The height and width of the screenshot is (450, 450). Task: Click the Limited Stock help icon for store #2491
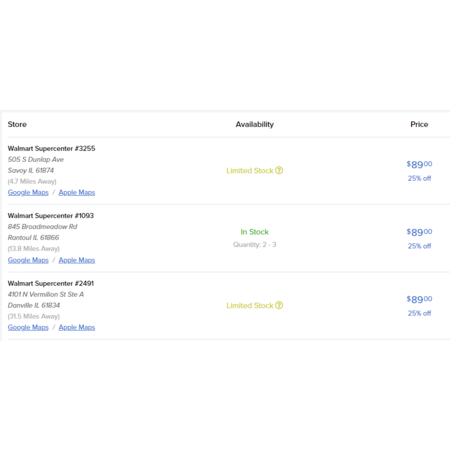279,305
